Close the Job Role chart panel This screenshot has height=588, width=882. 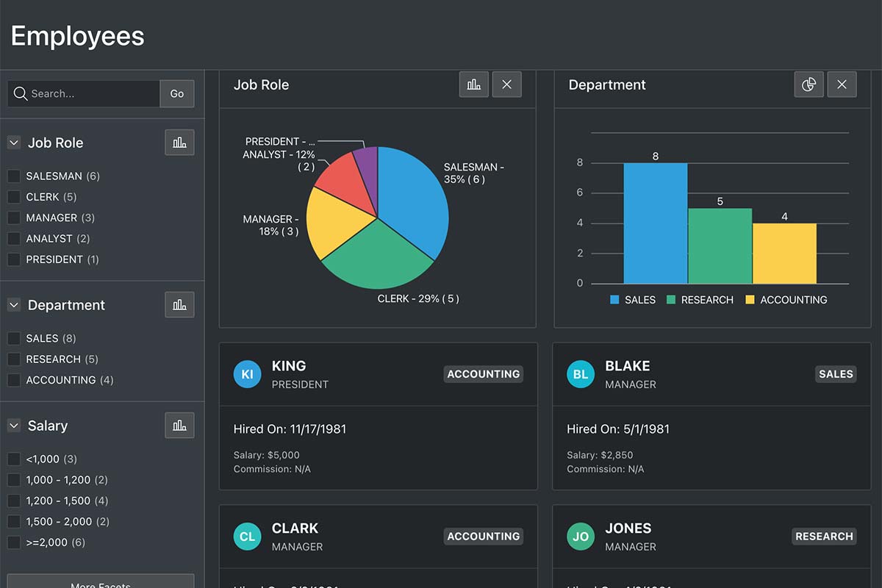point(506,85)
